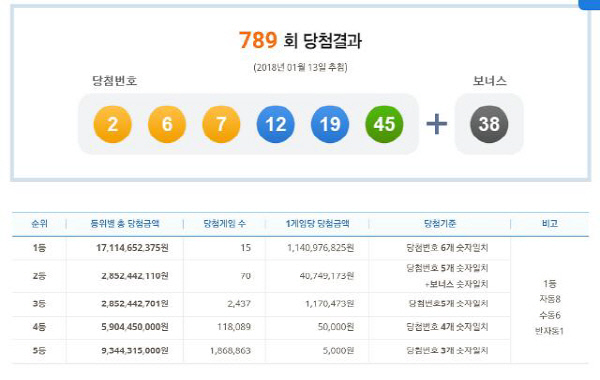Image resolution: width=600 pixels, height=380 pixels.
Task: Click the orange ball number 6
Action: point(167,124)
